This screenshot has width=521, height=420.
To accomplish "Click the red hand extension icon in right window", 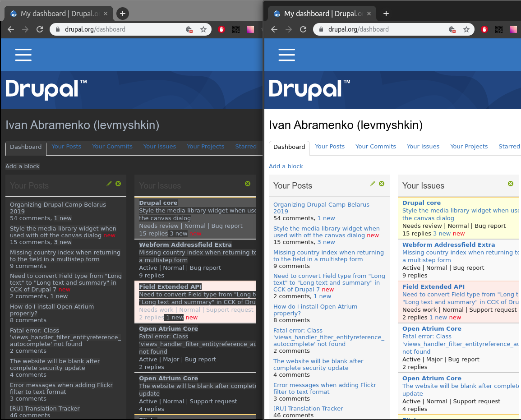I will [x=484, y=29].
